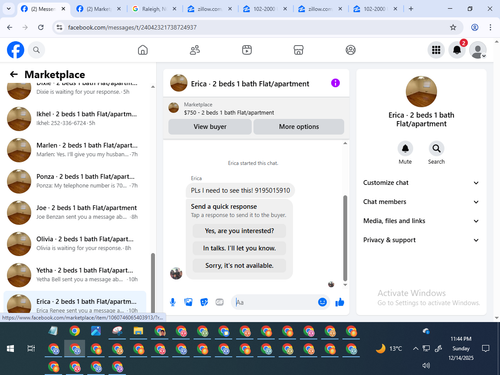
Task: Switch to the Raleigh Google browser tab
Action: point(154,9)
